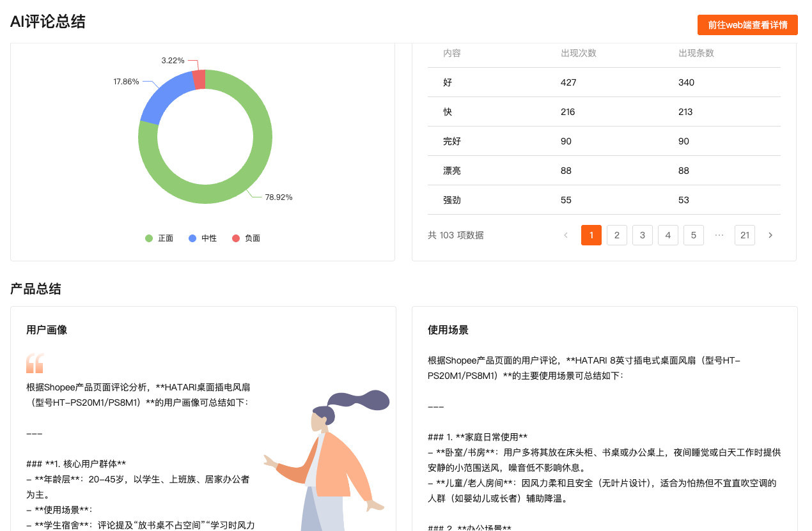Open page 3 of the keyword table
Viewport: 812px width, 531px height.
point(642,235)
